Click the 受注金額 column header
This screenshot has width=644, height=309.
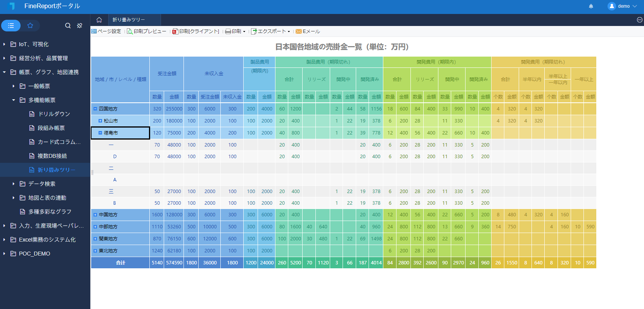coord(167,74)
